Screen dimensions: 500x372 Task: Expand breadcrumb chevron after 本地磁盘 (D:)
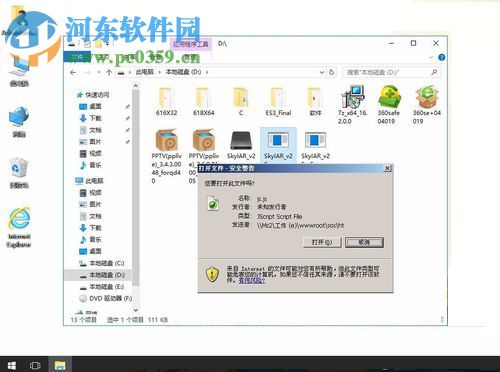[x=207, y=72]
